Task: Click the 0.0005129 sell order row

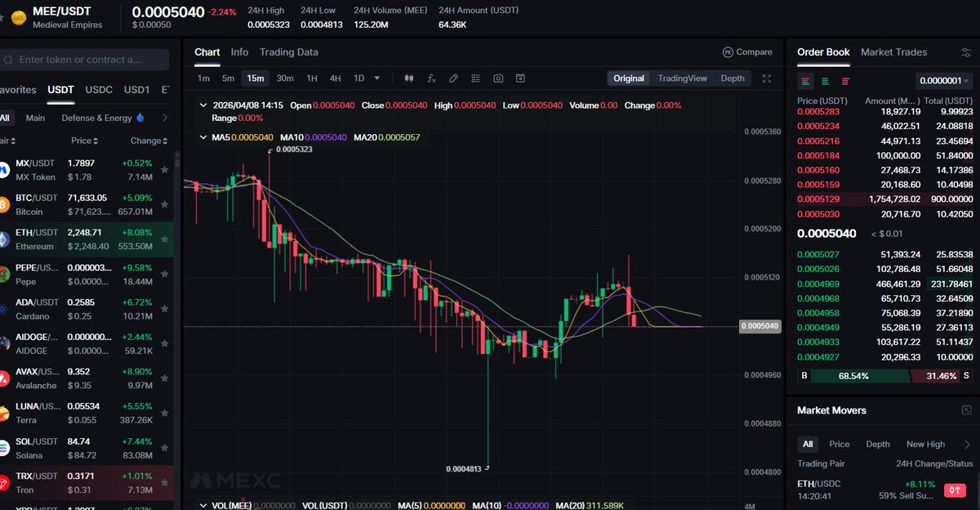Action: tap(885, 199)
